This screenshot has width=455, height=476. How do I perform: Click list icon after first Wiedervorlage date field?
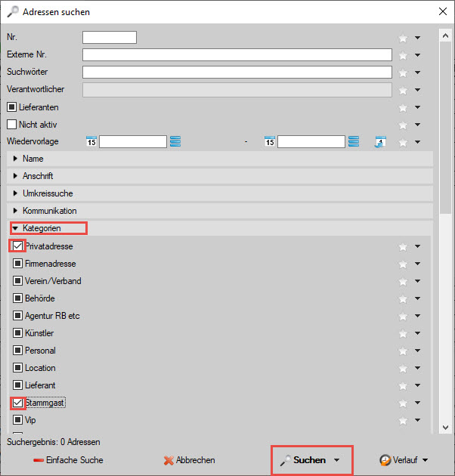(x=175, y=142)
